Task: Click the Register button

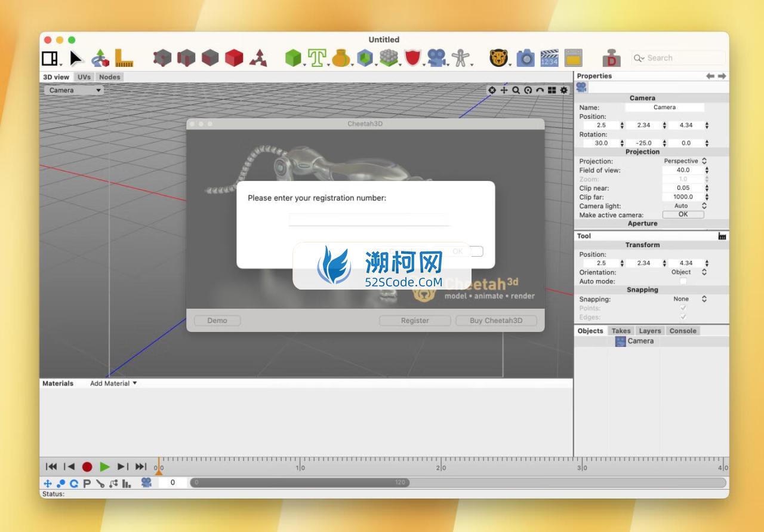Action: [415, 321]
